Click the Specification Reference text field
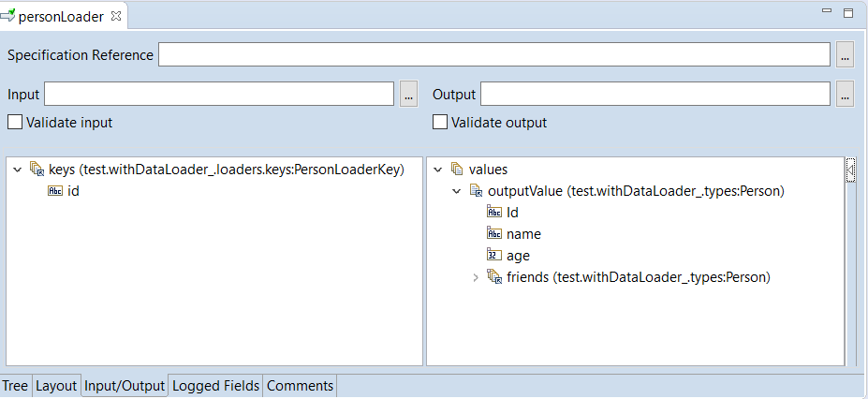This screenshot has height=399, width=868. pyautogui.click(x=493, y=55)
